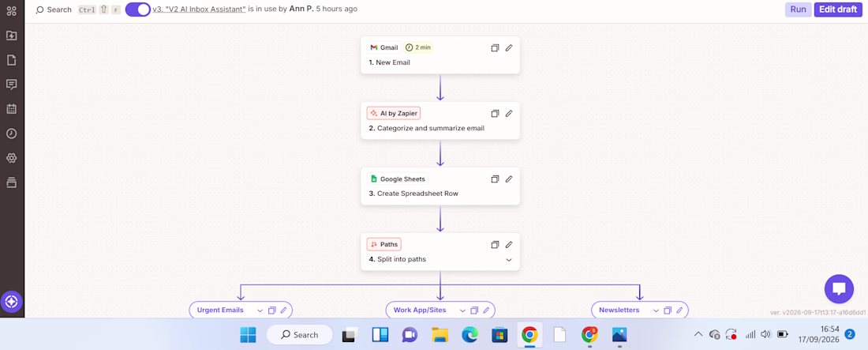868x350 pixels.
Task: Duplicate the AI by Zapier step
Action: click(x=495, y=113)
